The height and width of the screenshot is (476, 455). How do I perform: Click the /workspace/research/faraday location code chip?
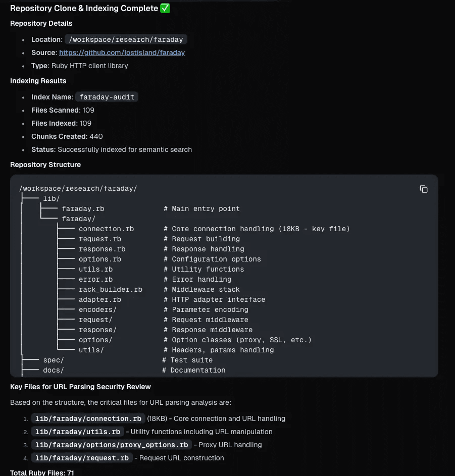click(127, 39)
